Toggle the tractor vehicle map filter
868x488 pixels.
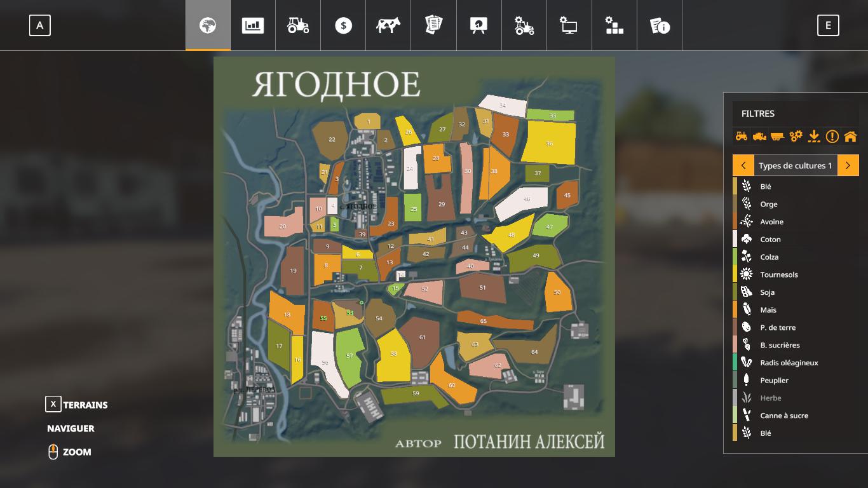[742, 136]
